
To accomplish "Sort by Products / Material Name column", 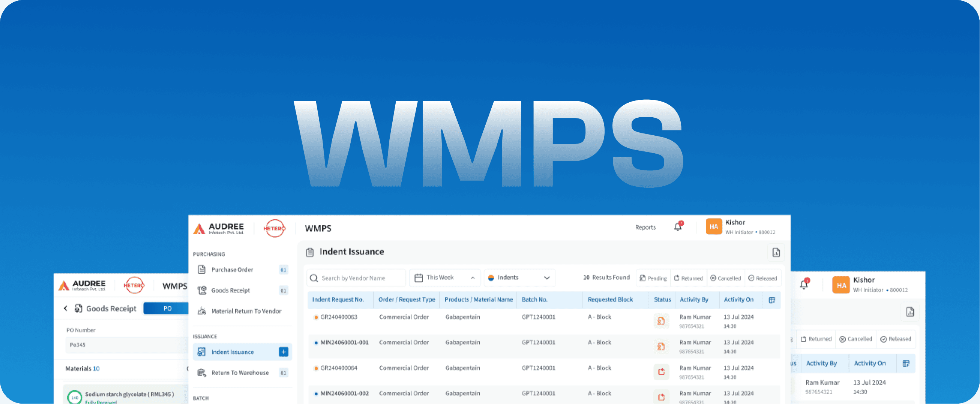I will pos(479,300).
